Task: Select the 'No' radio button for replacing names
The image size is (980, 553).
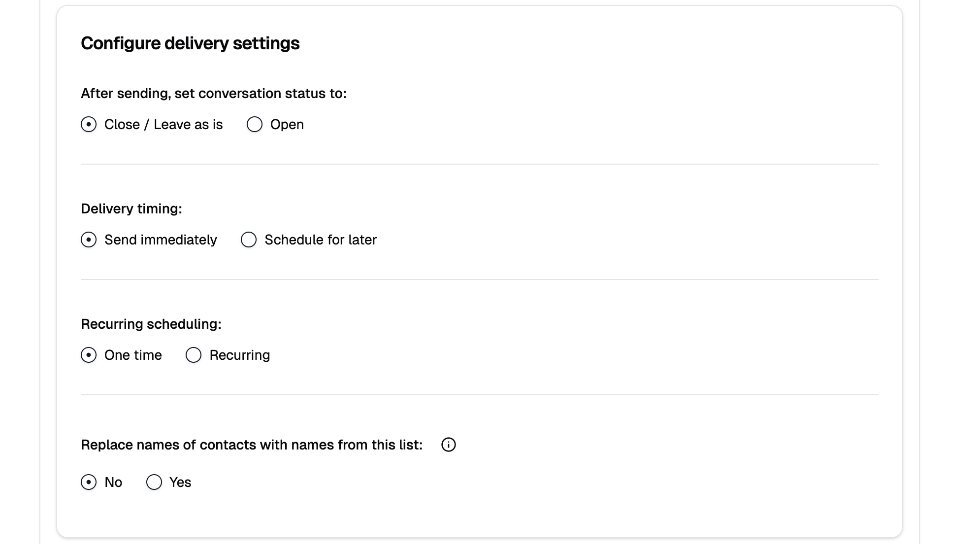Action: (x=89, y=482)
